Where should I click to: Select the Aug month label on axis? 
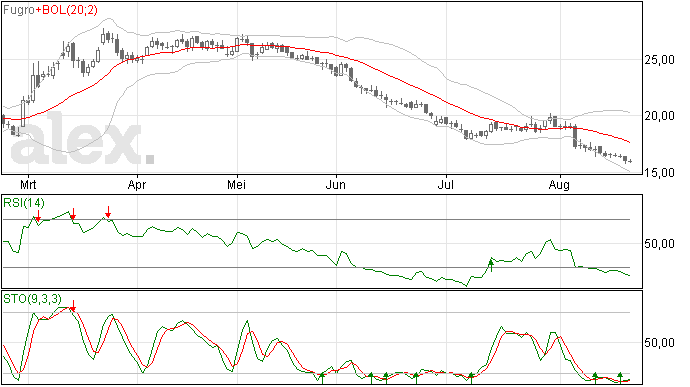(x=559, y=185)
